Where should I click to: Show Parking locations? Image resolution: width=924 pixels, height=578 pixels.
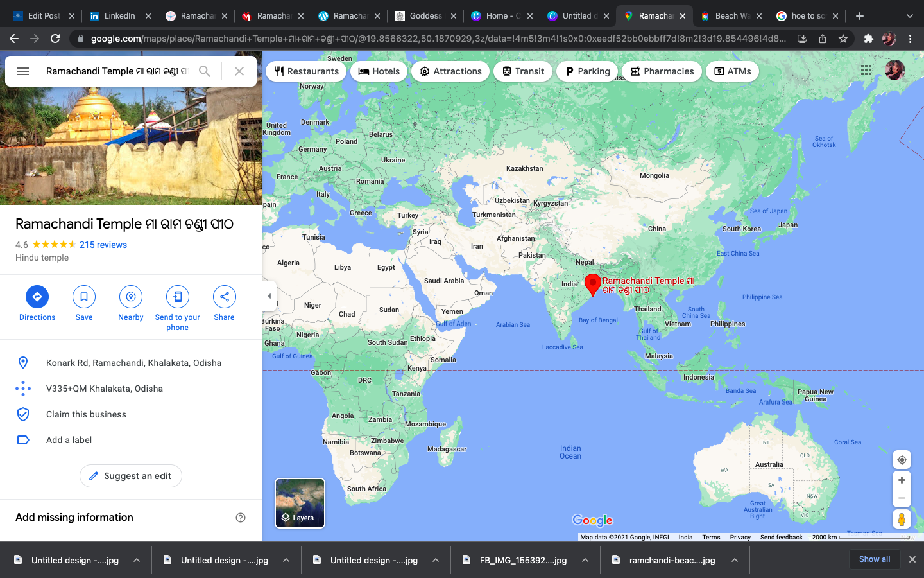[x=587, y=71]
